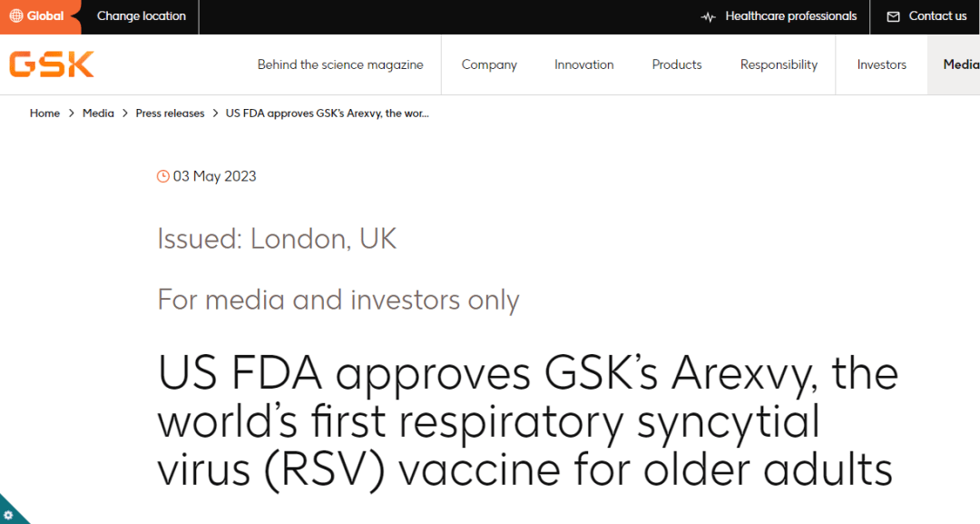Select the Media navigation tab
This screenshot has width=980, height=524.
(960, 64)
